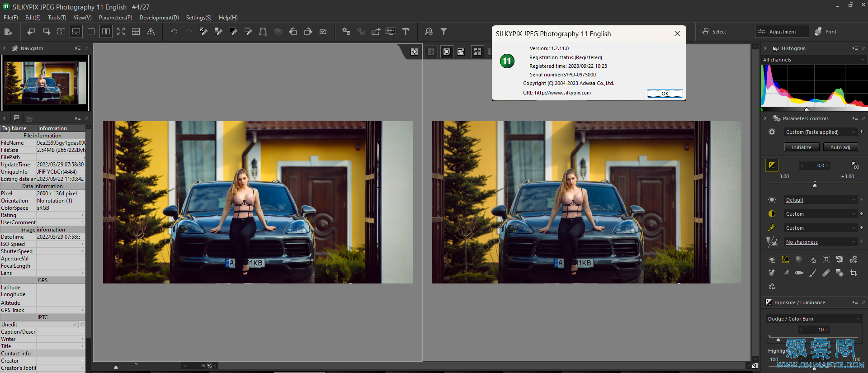The height and width of the screenshot is (373, 868).
Task: Go to the previous image with the left arrow icon
Action: click(x=31, y=32)
